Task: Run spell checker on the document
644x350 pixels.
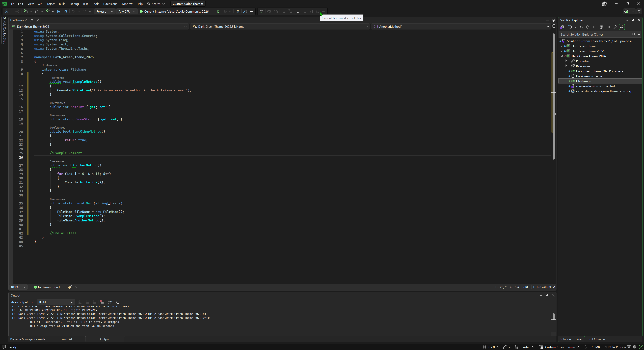Action: [x=261, y=12]
